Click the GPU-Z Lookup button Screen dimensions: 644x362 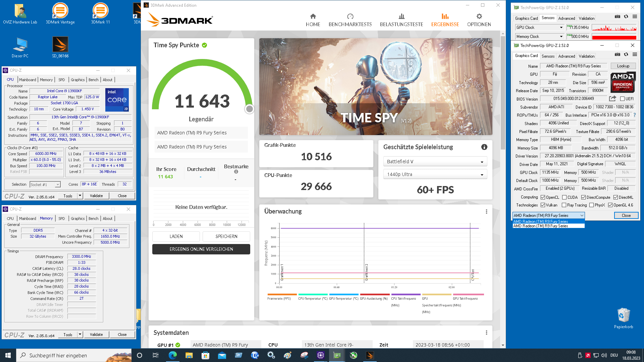[x=623, y=66]
